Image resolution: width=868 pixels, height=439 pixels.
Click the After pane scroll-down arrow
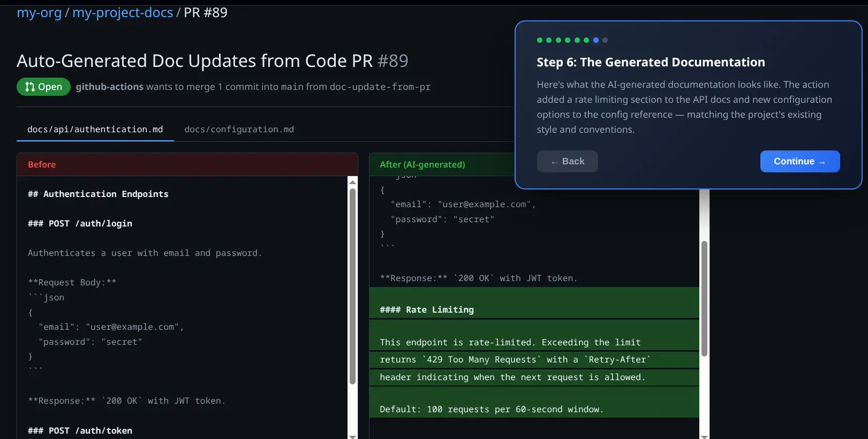tap(704, 436)
